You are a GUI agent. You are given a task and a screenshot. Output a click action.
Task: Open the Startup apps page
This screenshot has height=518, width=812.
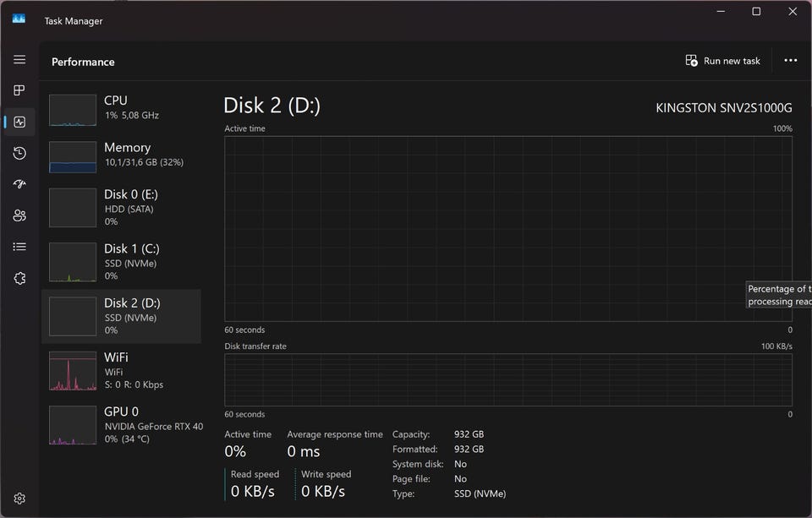point(19,184)
